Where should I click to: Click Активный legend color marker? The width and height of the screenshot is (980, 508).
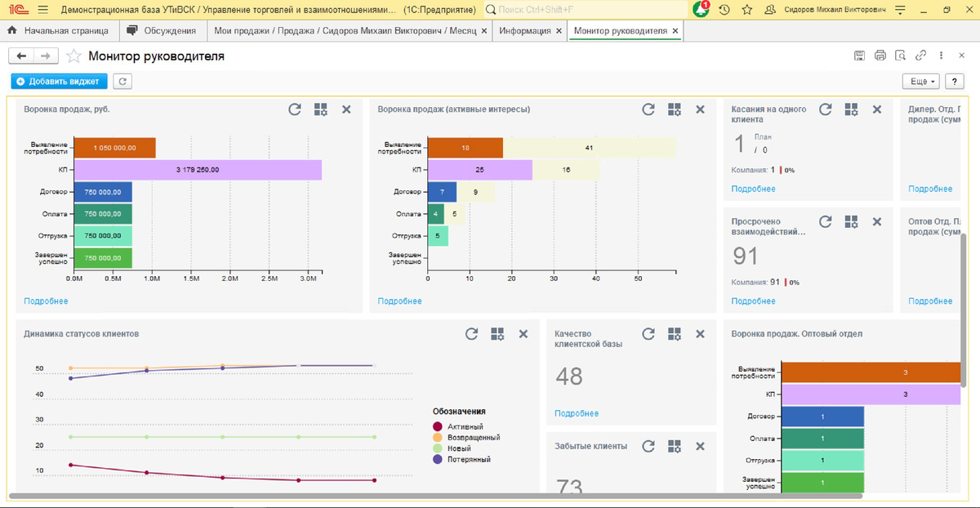point(438,426)
